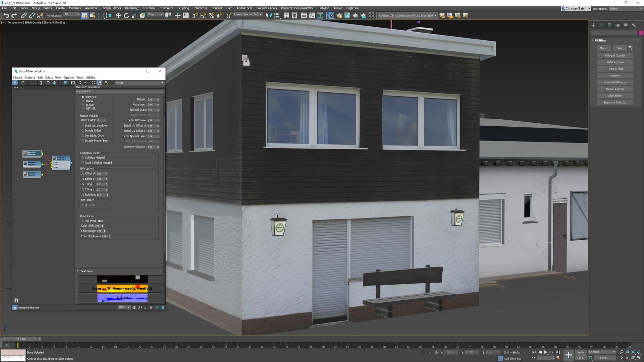This screenshot has width=644, height=362.
Task: Click the Create plus panel icon
Action: (x=593, y=25)
